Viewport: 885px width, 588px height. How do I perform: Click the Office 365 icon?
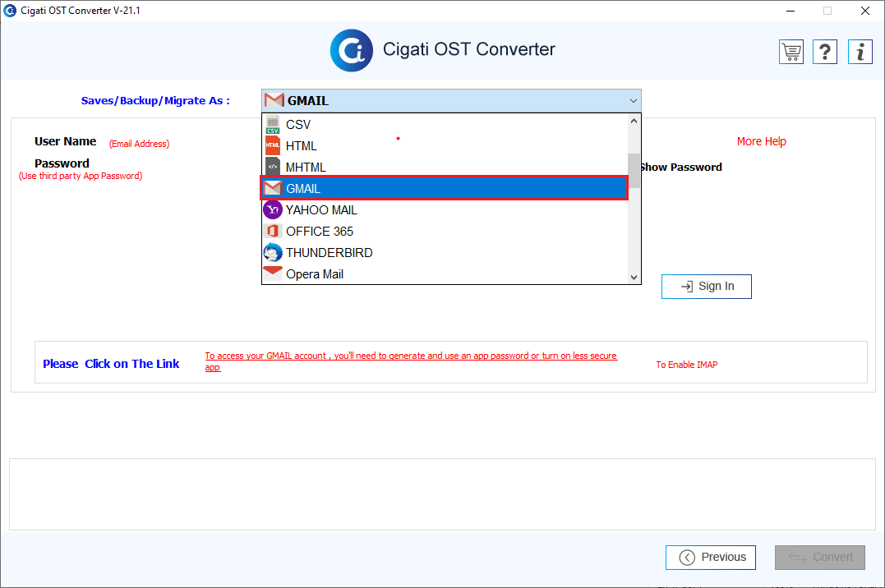click(x=273, y=232)
